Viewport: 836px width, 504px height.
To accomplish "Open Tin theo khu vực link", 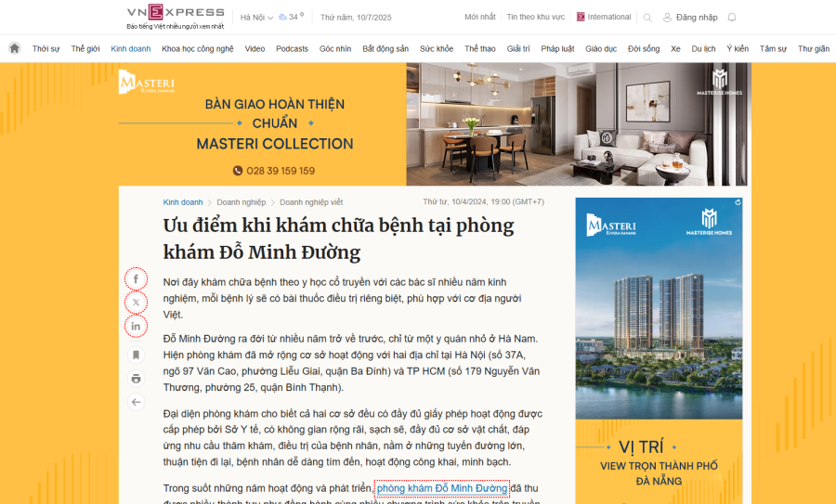I will point(535,17).
